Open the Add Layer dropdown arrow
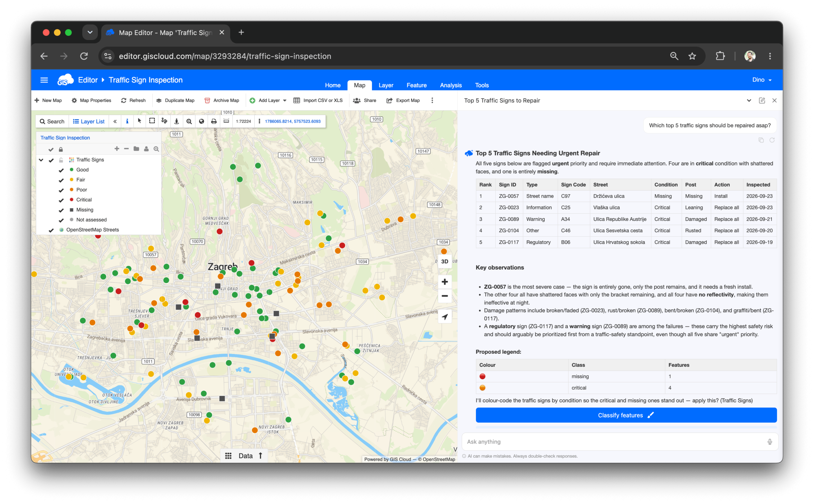This screenshot has height=504, width=814. click(x=285, y=100)
